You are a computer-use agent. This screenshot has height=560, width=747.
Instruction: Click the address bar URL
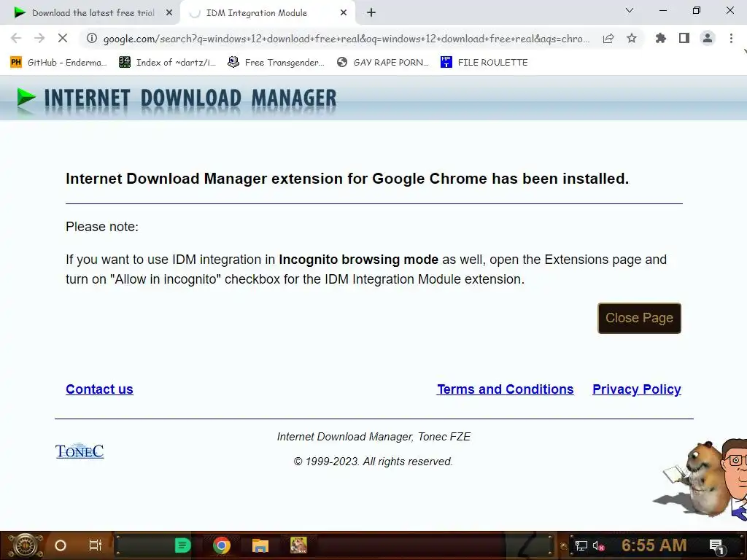coord(347,39)
